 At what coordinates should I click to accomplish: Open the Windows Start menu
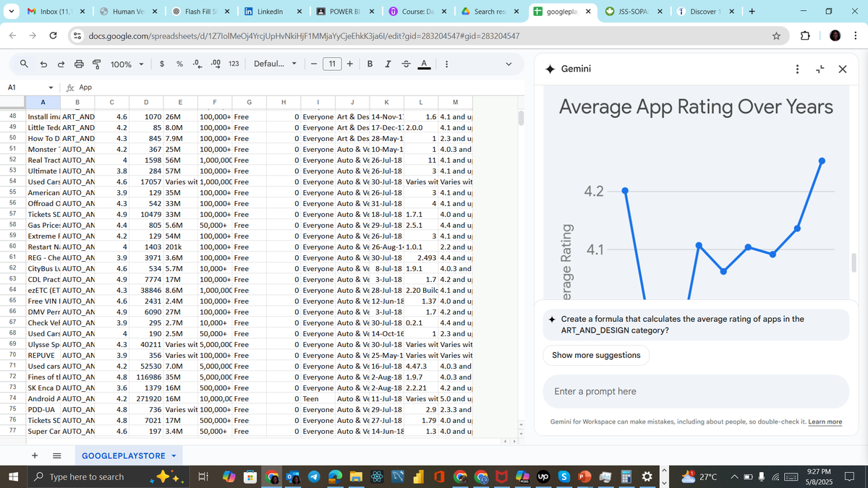[14, 476]
